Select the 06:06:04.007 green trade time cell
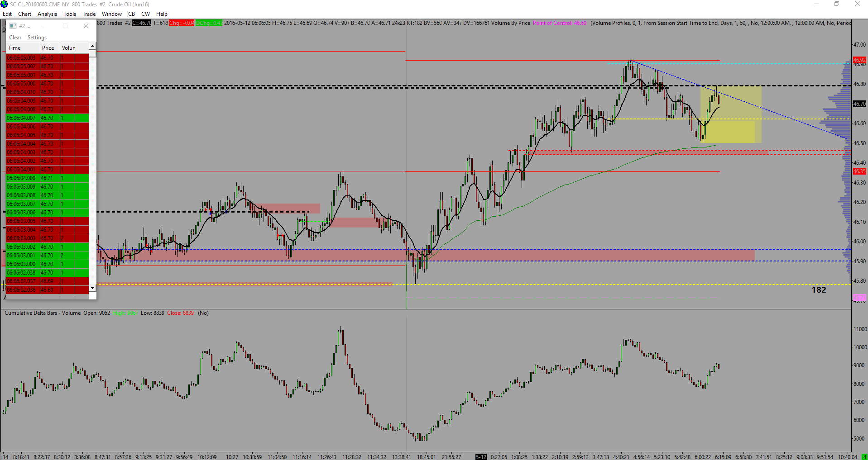The height and width of the screenshot is (460, 868). click(23, 118)
